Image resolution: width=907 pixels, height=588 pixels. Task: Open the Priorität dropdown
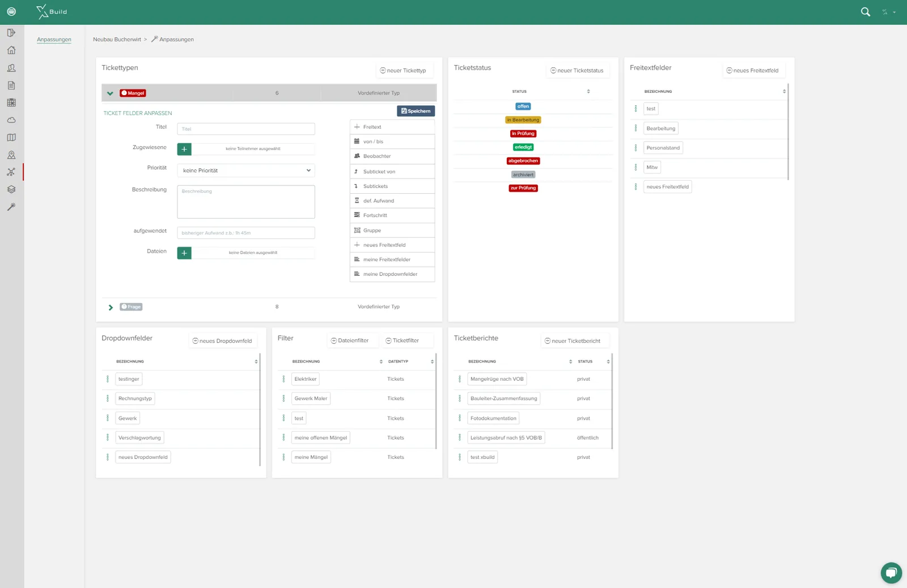coord(246,171)
